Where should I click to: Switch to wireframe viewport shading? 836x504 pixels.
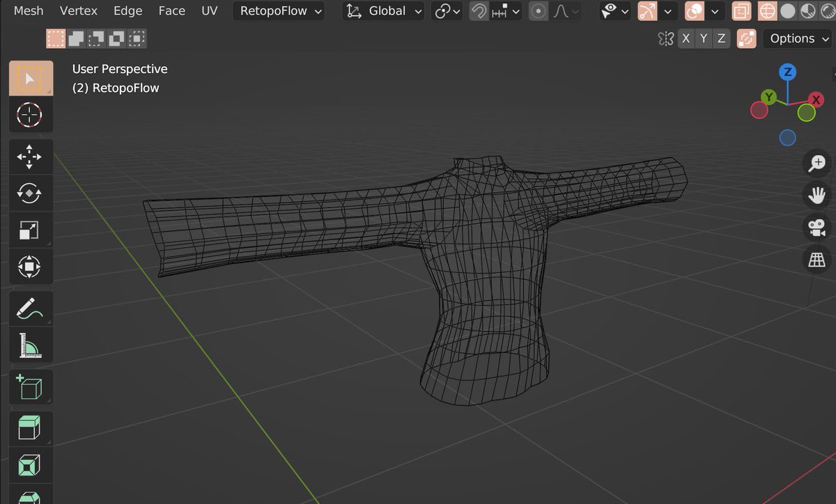pyautogui.click(x=767, y=11)
